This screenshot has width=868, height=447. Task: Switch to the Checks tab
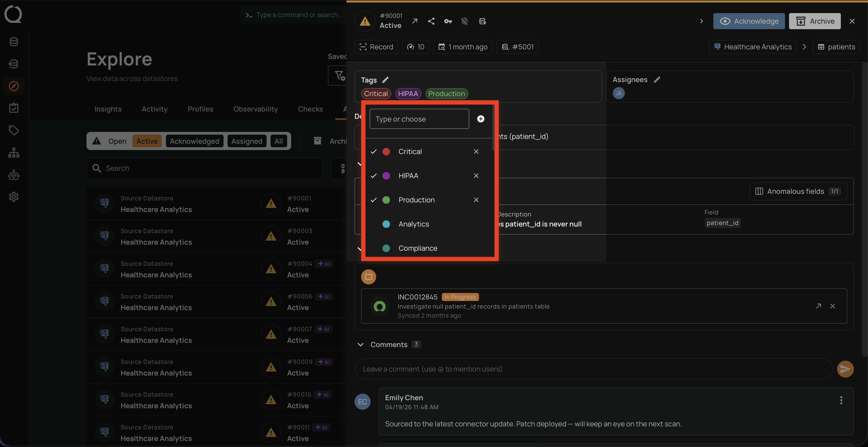click(x=310, y=109)
